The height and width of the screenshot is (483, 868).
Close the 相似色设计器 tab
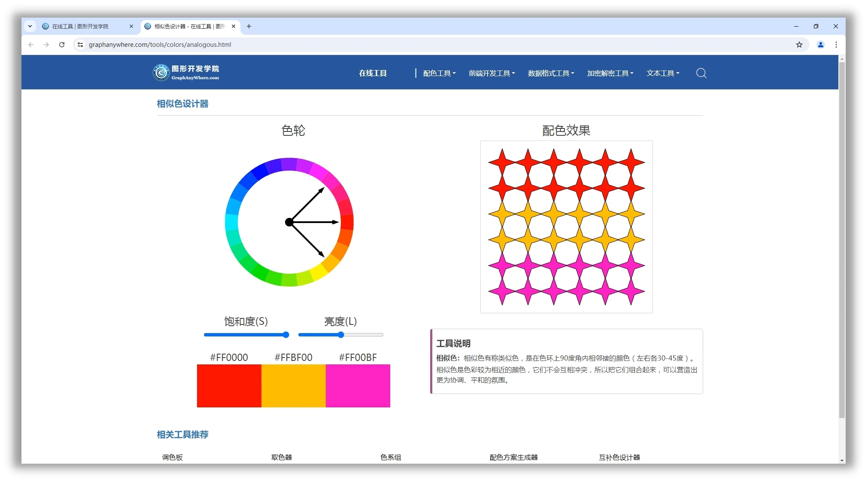click(x=234, y=26)
